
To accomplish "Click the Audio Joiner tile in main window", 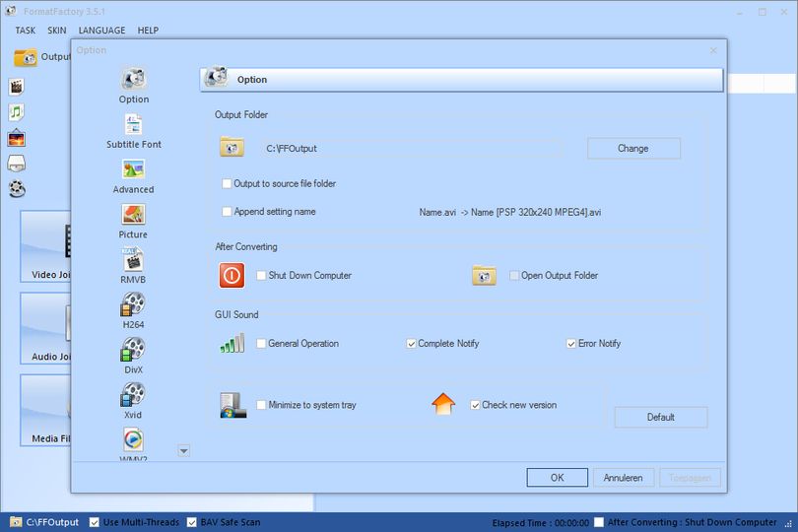I will click(x=45, y=328).
